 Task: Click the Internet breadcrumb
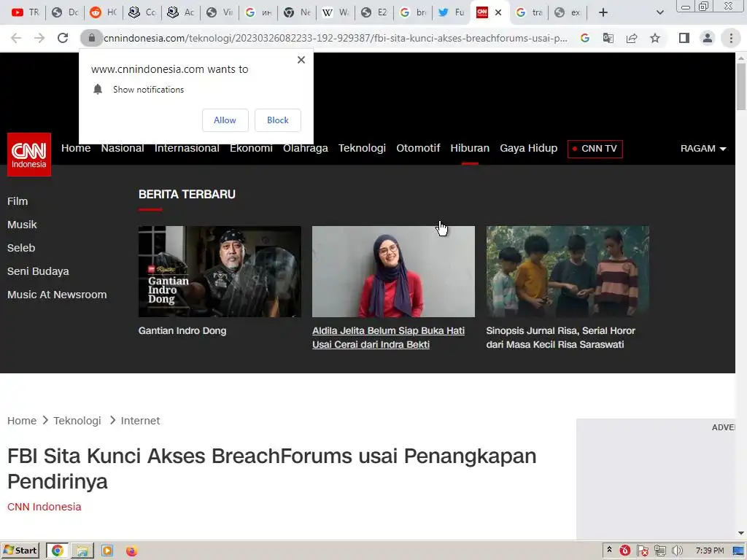pos(140,421)
